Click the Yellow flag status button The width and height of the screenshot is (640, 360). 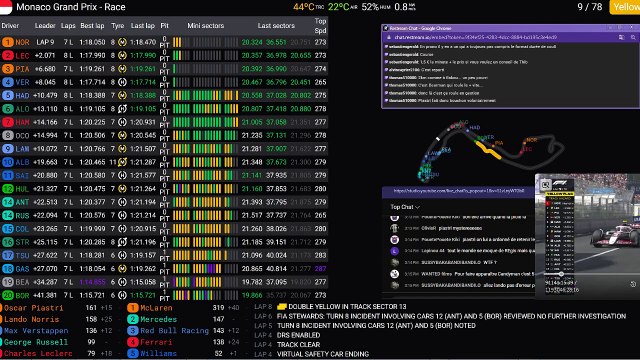point(625,7)
